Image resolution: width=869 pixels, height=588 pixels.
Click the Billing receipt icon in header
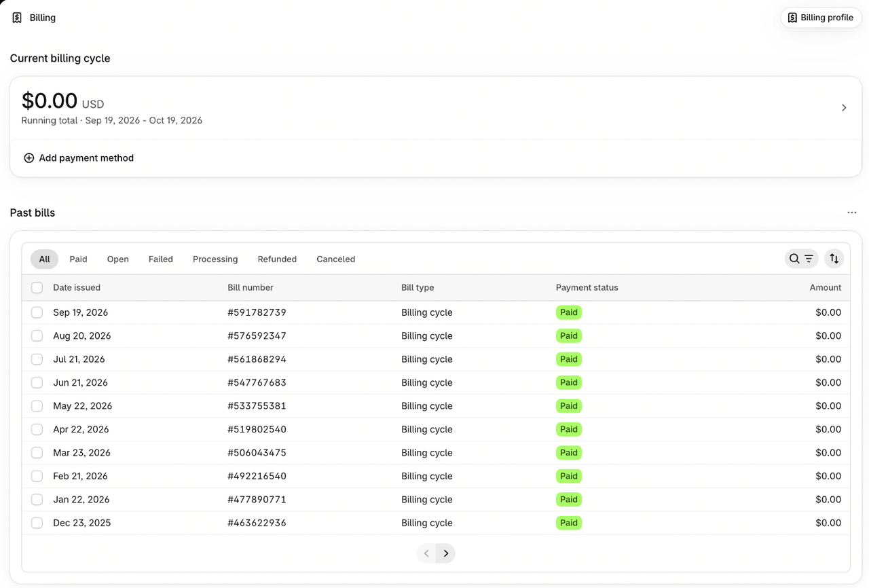(17, 18)
